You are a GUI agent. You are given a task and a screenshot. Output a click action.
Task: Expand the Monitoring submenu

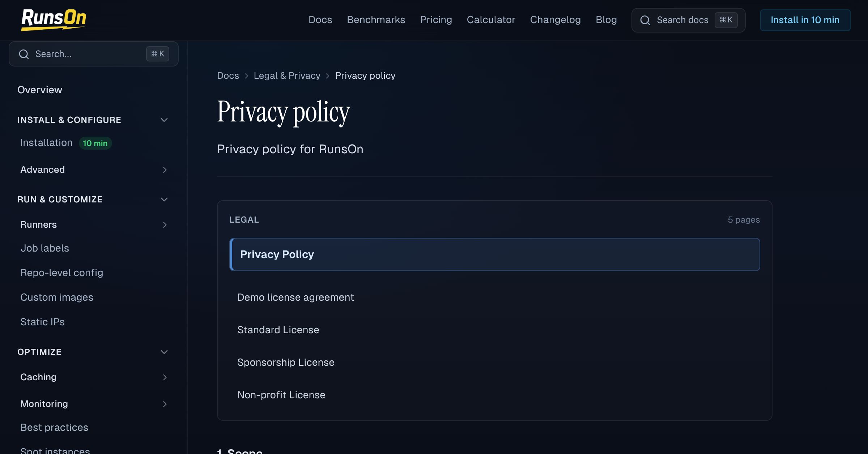click(x=165, y=404)
